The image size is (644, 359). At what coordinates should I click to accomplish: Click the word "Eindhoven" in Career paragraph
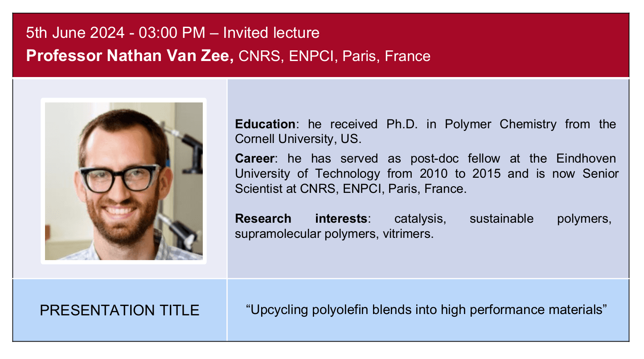point(586,159)
